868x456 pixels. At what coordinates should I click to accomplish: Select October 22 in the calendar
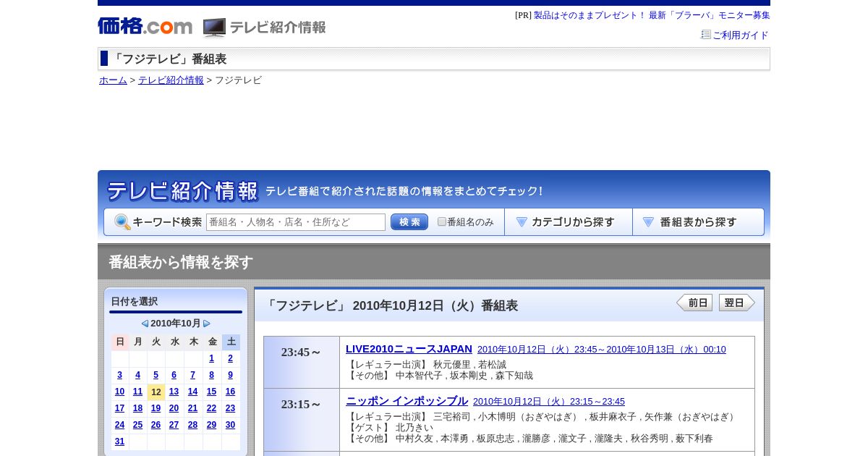[212, 408]
